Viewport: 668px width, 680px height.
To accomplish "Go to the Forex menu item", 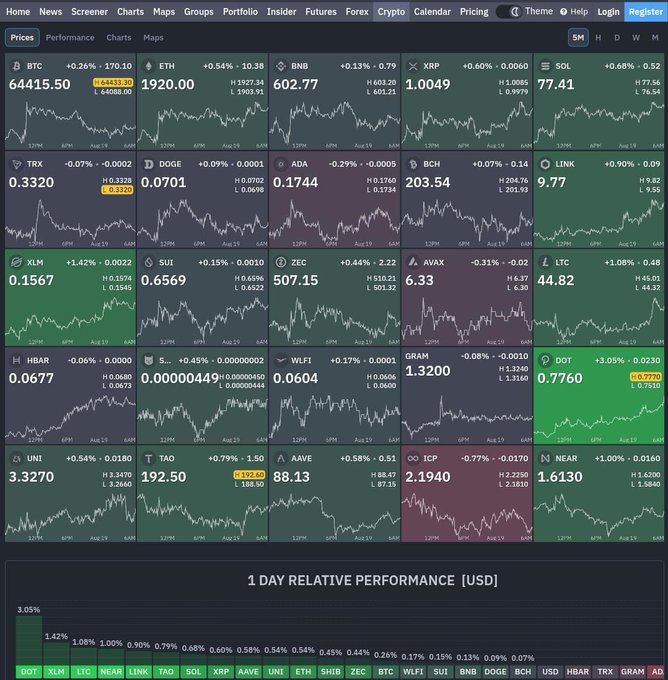I will click(357, 12).
